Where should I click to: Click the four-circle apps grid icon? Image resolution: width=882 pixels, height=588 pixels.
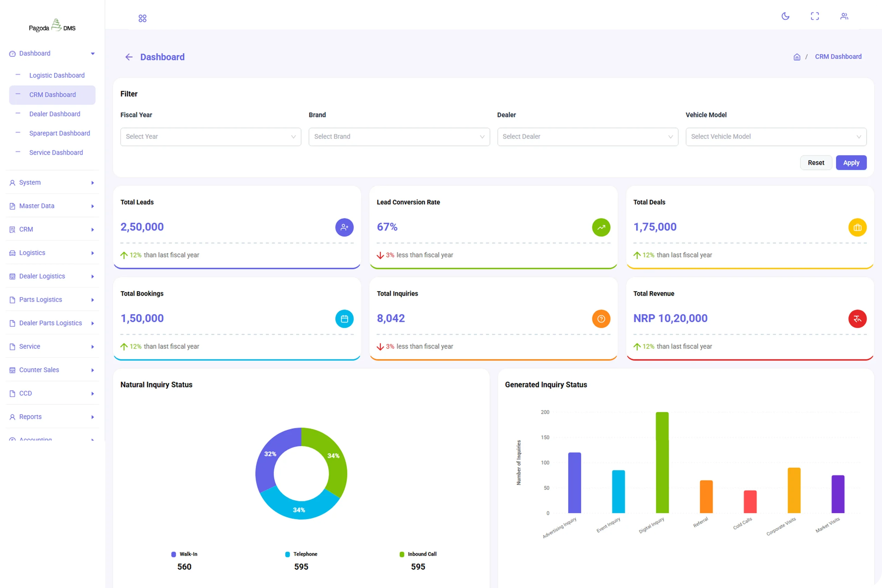pos(143,18)
